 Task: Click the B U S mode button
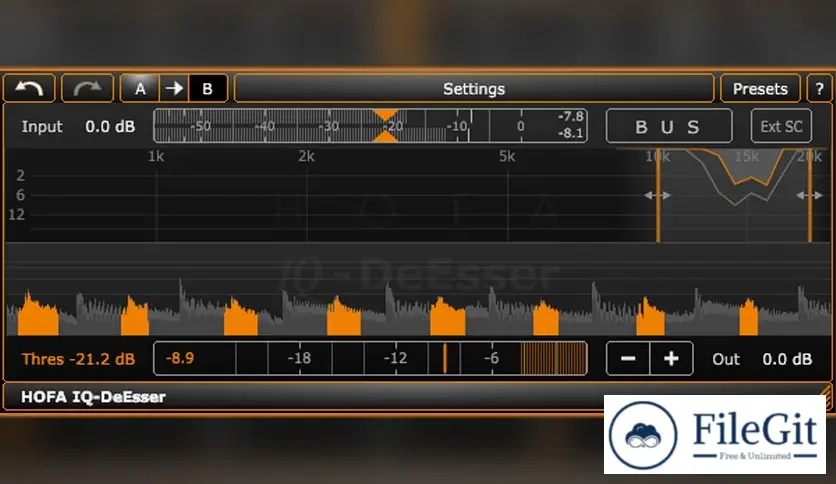click(669, 126)
